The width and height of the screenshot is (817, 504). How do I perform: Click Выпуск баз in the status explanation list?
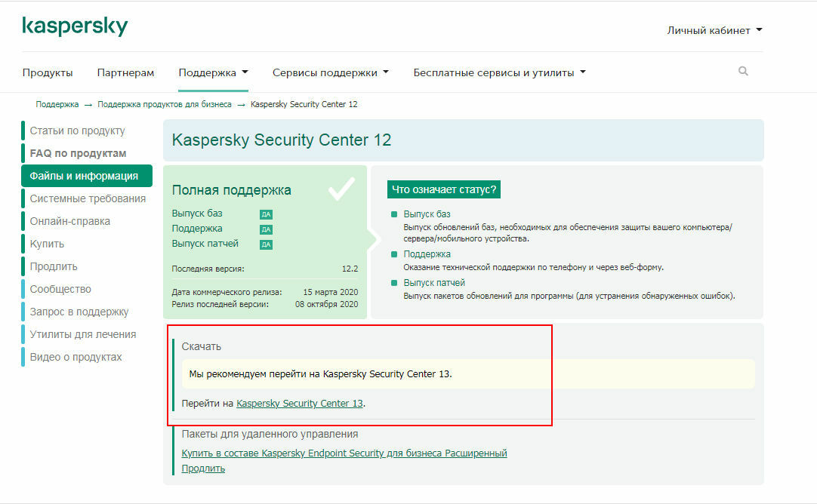click(x=427, y=214)
